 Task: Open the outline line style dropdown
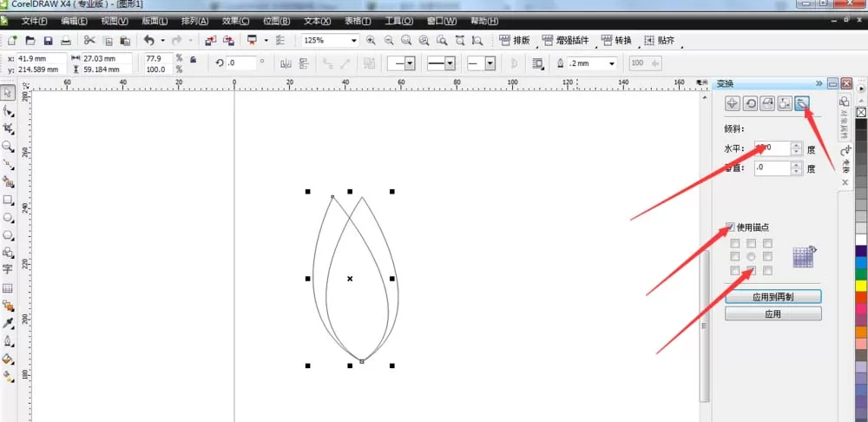pos(450,63)
